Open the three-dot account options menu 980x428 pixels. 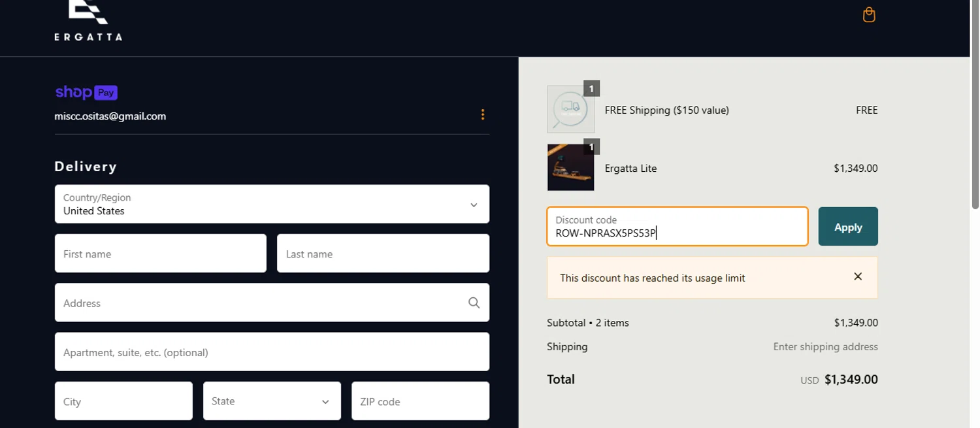point(482,114)
